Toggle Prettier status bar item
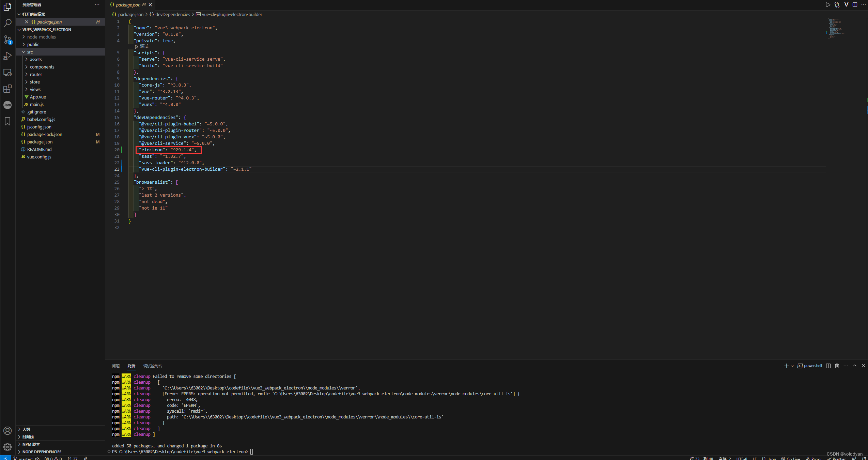This screenshot has width=868, height=460. click(x=837, y=458)
